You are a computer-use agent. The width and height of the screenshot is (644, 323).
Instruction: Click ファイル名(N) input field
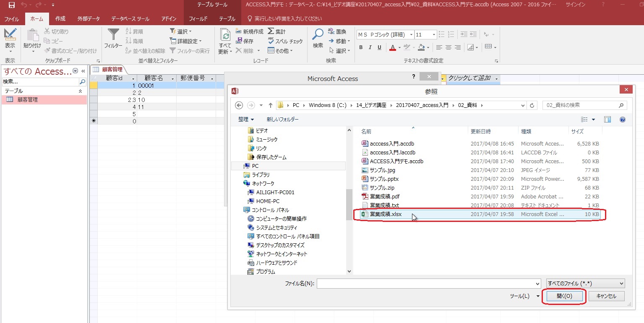[x=429, y=284]
